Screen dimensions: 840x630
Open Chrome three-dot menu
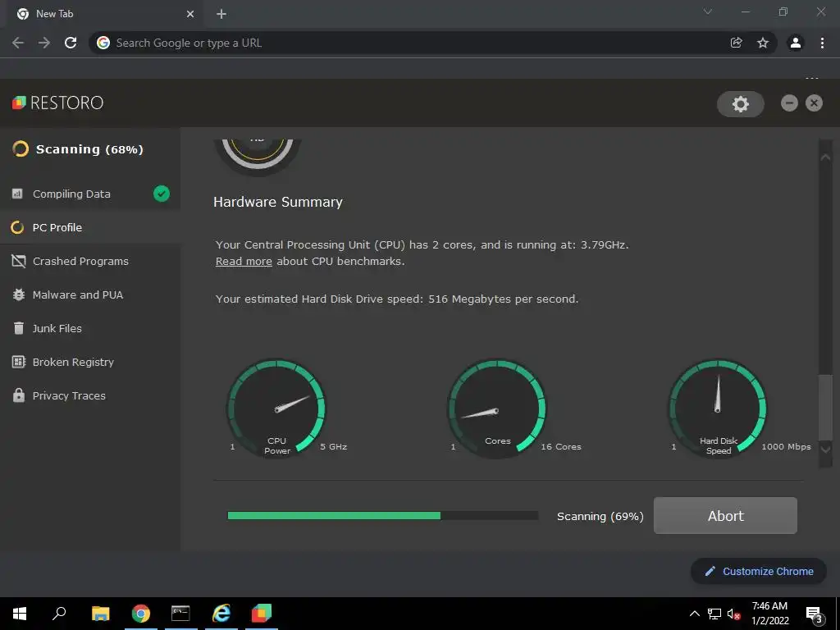click(822, 43)
